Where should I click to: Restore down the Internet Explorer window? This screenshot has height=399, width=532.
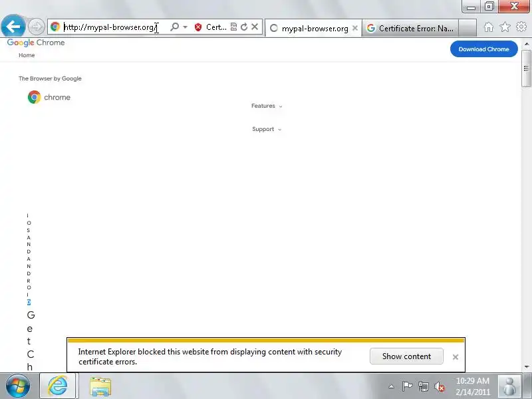pos(489,7)
